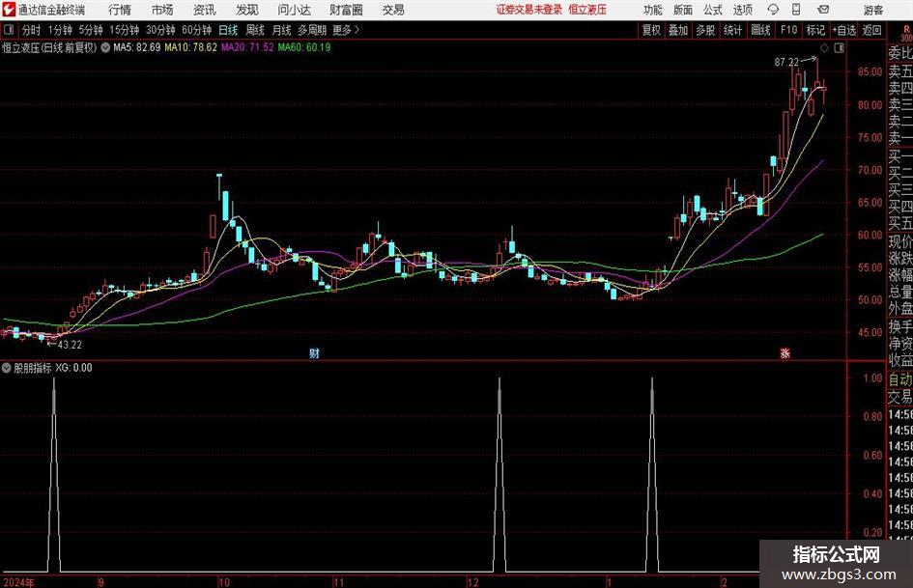
Task: Switch to the 1分钟 period tab
Action: point(60,30)
